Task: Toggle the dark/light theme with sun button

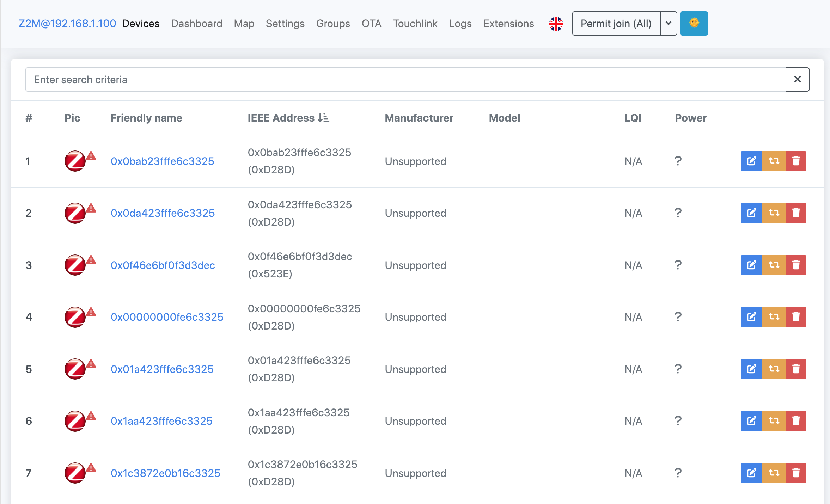Action: tap(694, 23)
